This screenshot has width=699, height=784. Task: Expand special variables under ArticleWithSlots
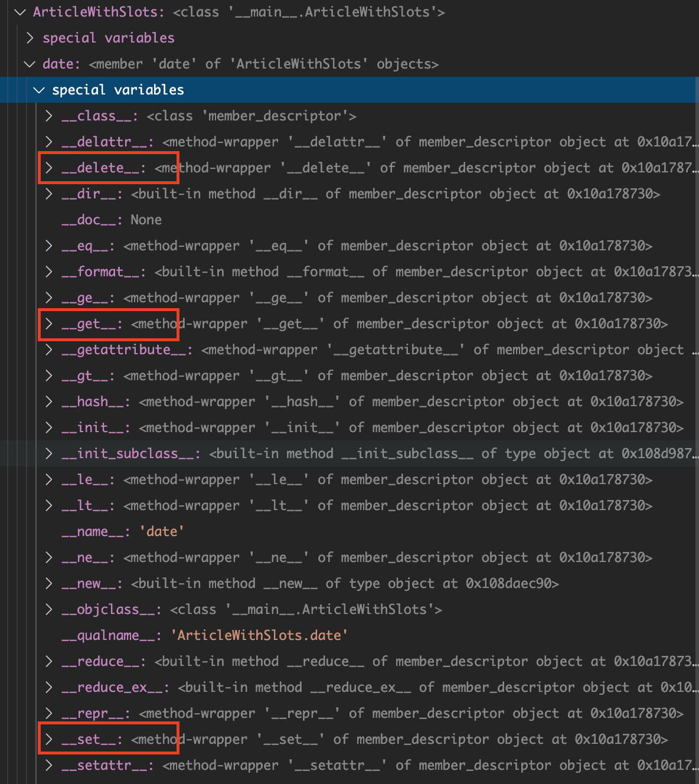[x=30, y=38]
